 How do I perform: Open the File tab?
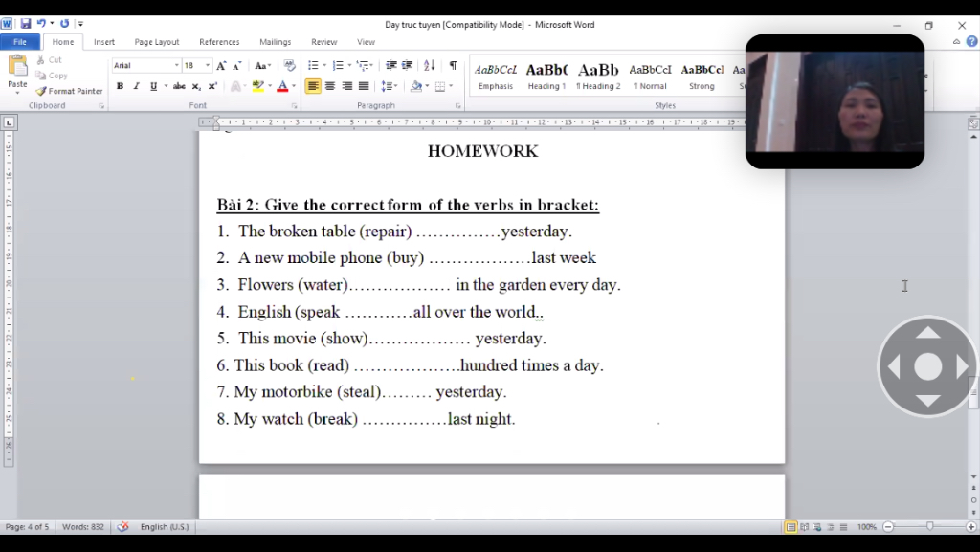click(x=20, y=42)
